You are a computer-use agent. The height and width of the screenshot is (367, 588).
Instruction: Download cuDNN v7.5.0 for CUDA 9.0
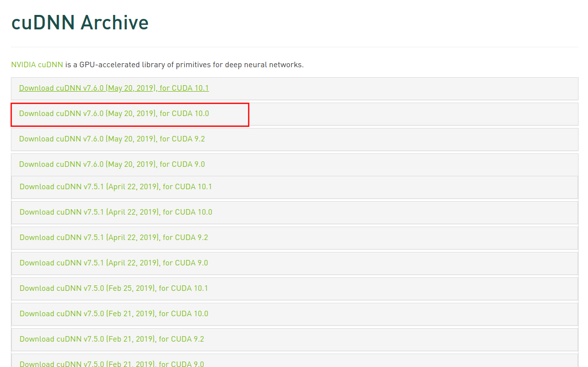pyautogui.click(x=112, y=364)
